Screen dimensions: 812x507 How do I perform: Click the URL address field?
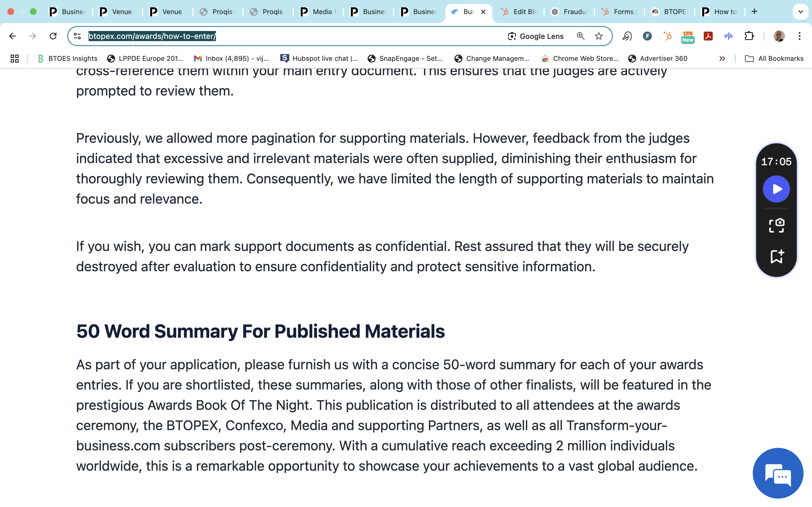click(x=302, y=36)
